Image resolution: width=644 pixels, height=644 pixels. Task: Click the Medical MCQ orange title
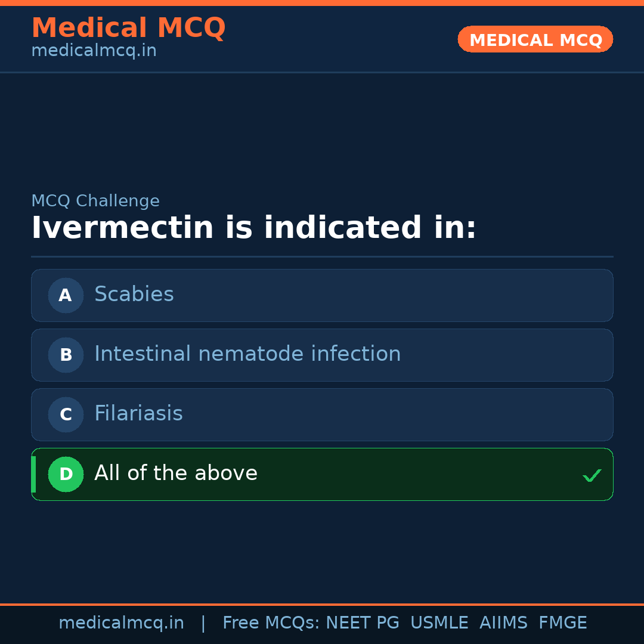click(128, 28)
